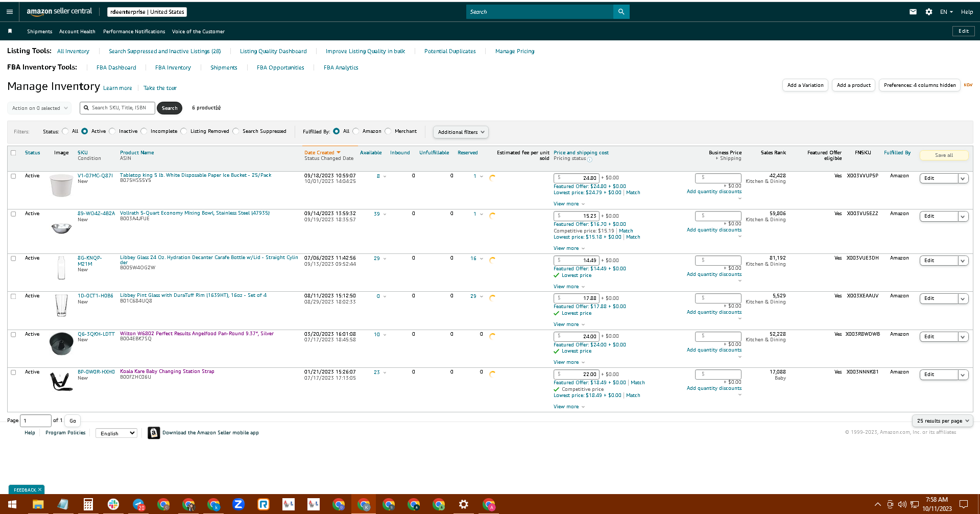The height and width of the screenshot is (514, 980).
Task: Click the paper ice bucket product thumbnail
Action: tap(61, 185)
